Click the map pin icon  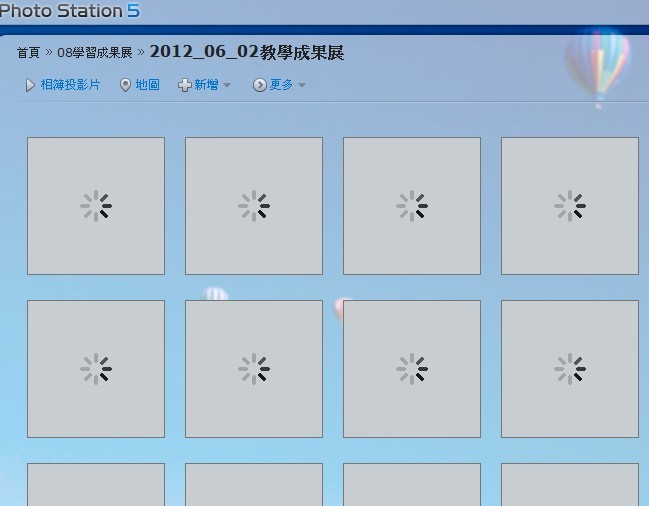click(x=125, y=85)
